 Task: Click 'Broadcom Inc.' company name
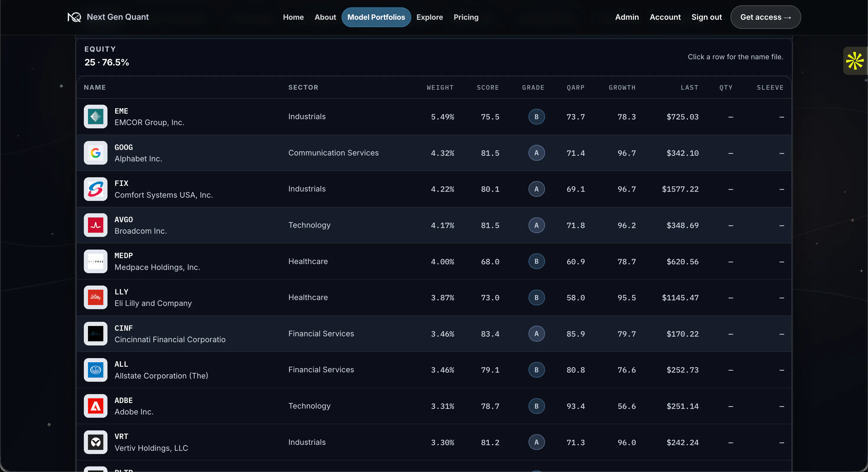141,231
